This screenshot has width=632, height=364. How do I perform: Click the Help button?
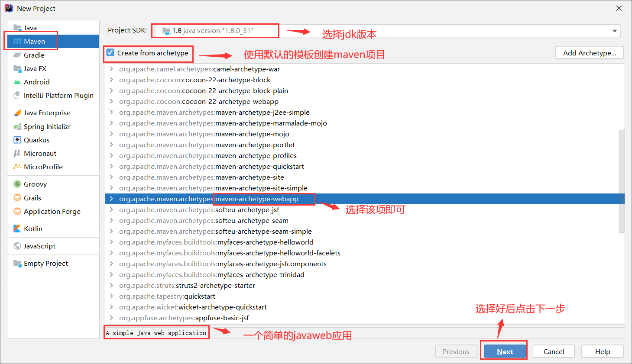pyautogui.click(x=602, y=351)
